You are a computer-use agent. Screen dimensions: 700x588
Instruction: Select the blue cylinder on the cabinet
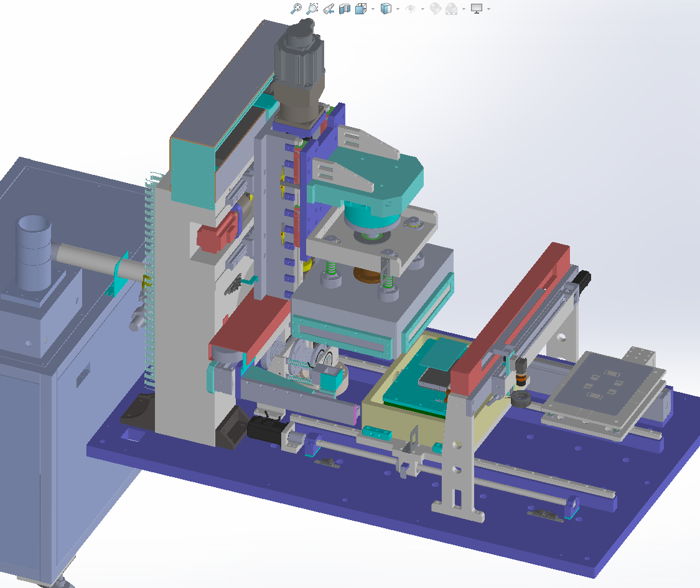(34, 252)
